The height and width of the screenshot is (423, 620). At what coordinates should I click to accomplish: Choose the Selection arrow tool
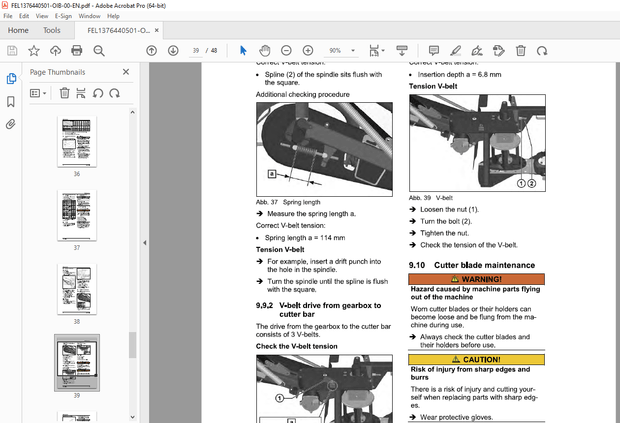[243, 51]
